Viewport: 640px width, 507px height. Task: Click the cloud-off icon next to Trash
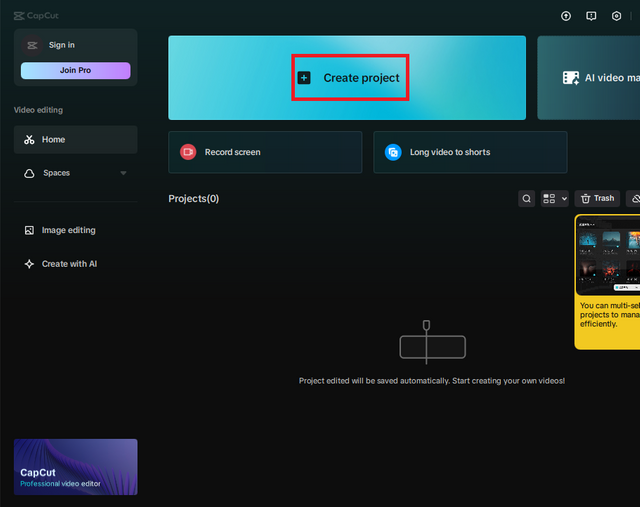(635, 198)
